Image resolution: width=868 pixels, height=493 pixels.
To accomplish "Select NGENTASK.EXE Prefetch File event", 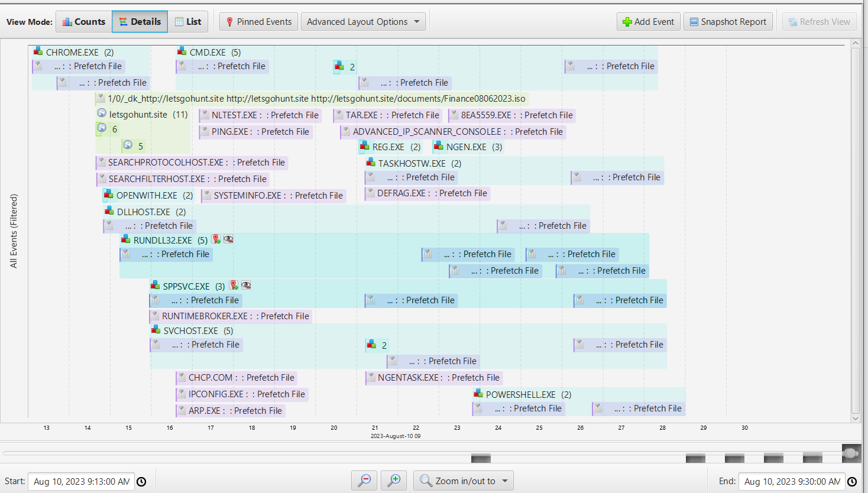I will [x=434, y=378].
